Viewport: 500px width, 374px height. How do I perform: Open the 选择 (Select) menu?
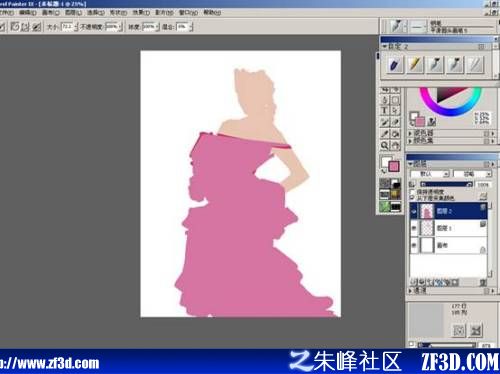(x=96, y=12)
